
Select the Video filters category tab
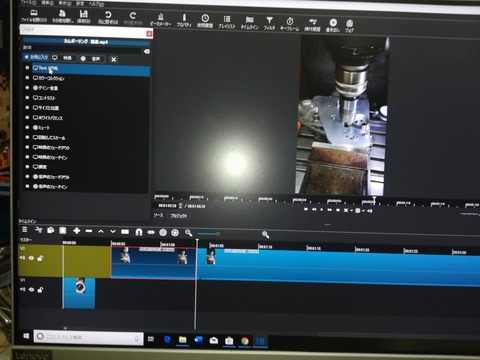coord(63,58)
